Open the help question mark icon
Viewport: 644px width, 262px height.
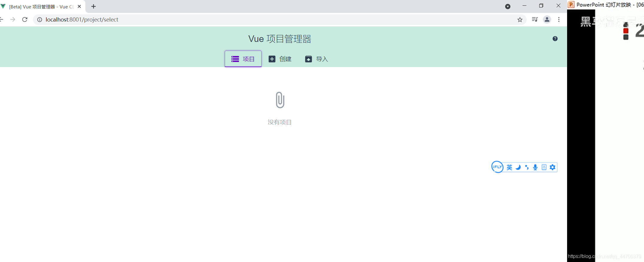pos(555,39)
